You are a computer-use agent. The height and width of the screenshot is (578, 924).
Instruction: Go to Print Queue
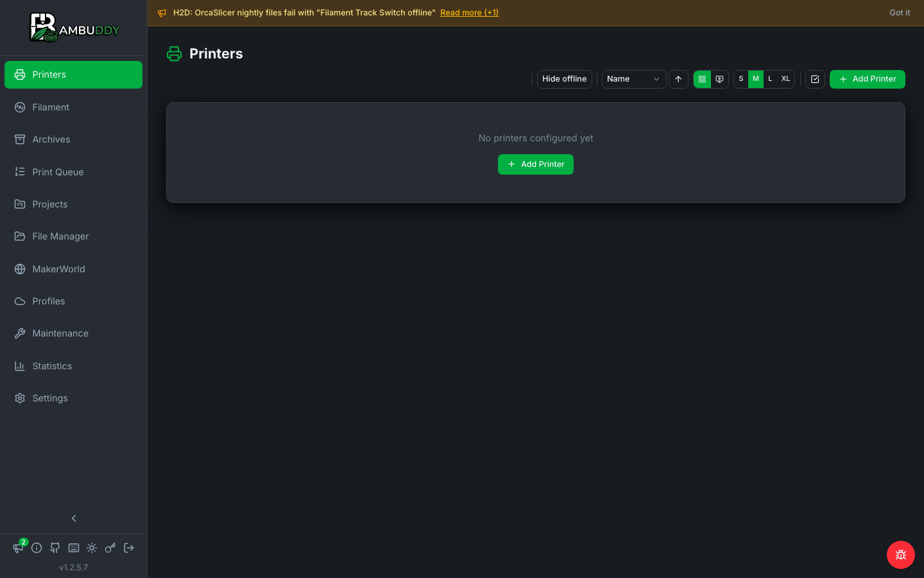coord(73,172)
